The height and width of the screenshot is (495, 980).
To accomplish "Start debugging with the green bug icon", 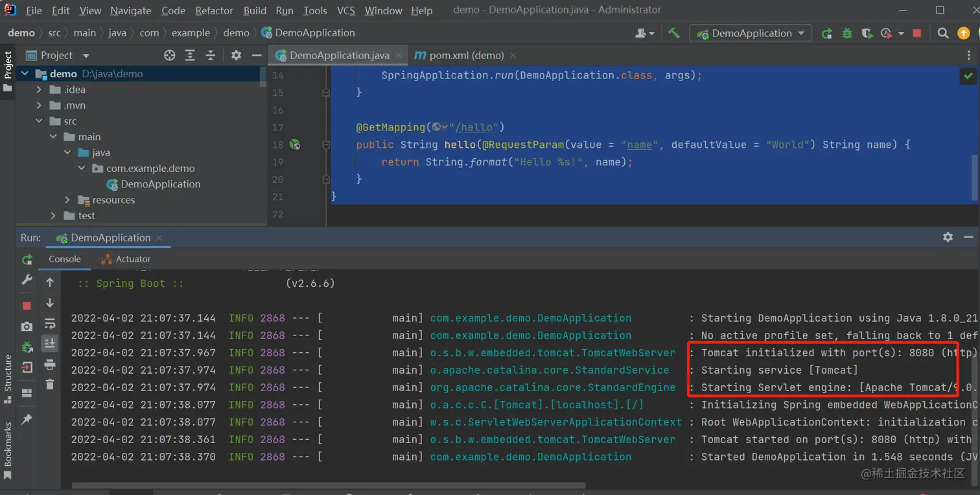I will tap(847, 33).
